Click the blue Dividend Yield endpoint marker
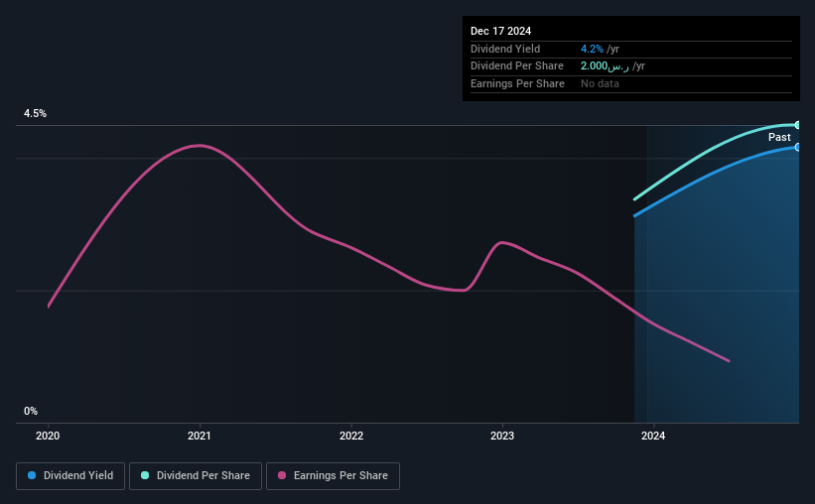The width and height of the screenshot is (815, 504). (x=797, y=147)
